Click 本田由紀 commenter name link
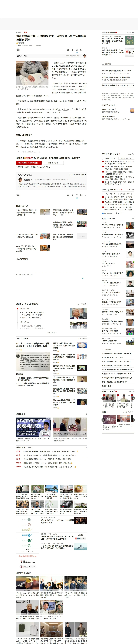Viewport: 138px width, 644px height. point(27,180)
